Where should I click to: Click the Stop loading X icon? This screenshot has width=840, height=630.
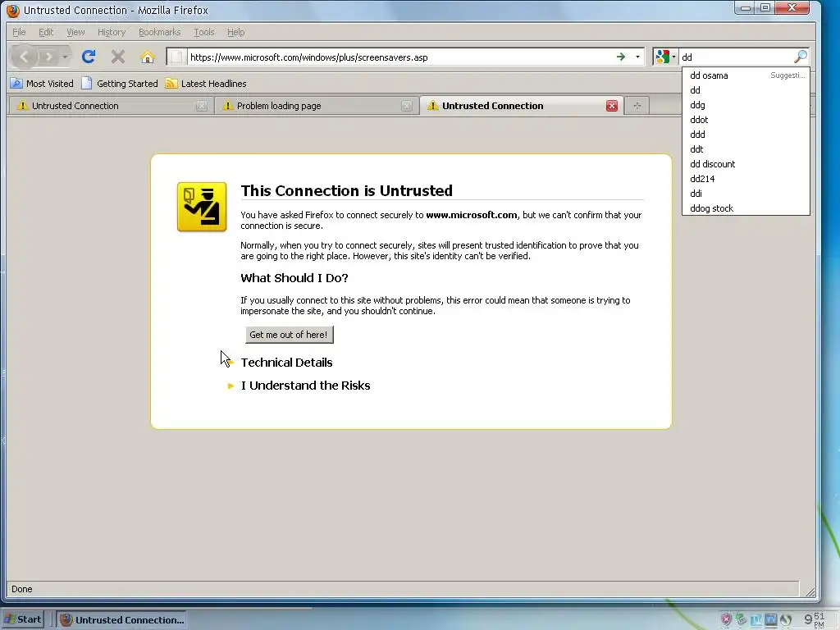118,57
